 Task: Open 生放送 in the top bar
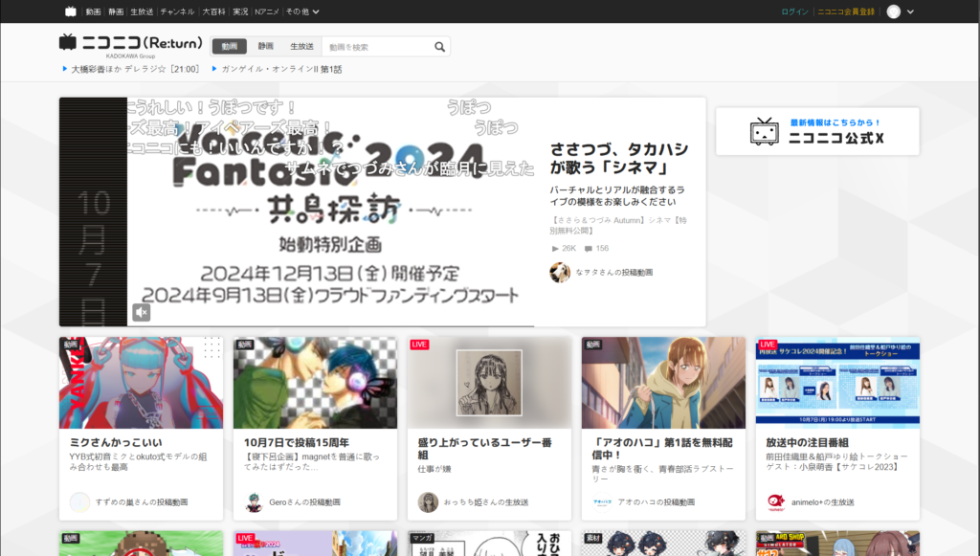coord(142,11)
